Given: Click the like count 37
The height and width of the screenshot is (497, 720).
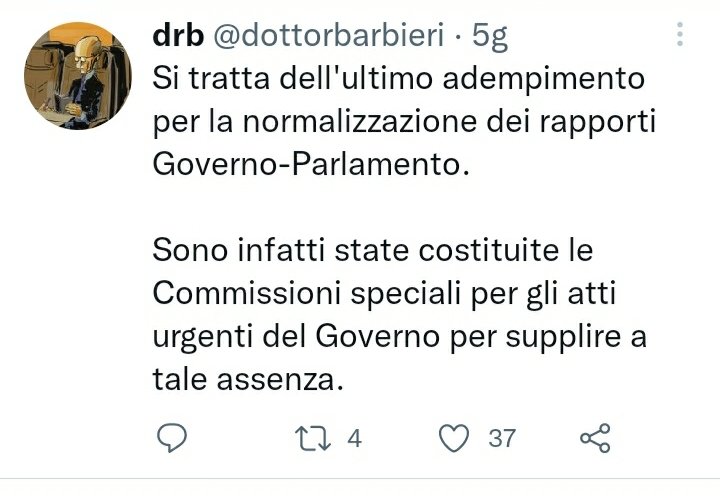Looking at the screenshot, I should pyautogui.click(x=502, y=438).
